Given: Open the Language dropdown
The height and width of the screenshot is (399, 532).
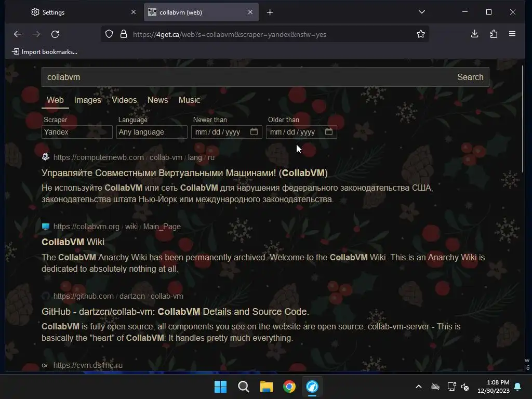Looking at the screenshot, I should tap(152, 132).
